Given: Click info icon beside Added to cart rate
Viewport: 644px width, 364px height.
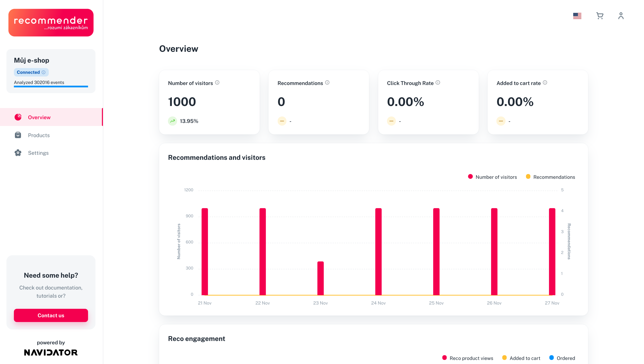Looking at the screenshot, I should (545, 83).
